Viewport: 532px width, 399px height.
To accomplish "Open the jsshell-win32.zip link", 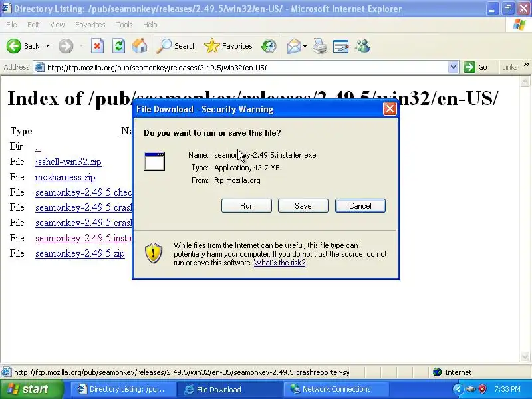I will (x=68, y=162).
